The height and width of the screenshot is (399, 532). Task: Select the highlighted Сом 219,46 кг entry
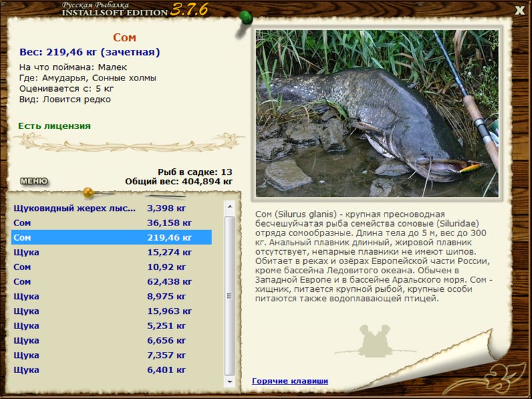coord(111,237)
